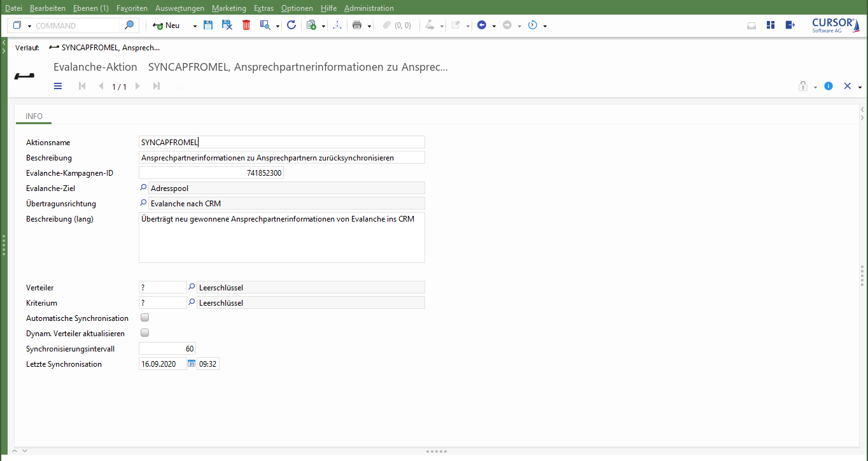Open the Marketing menu
Image resolution: width=868 pixels, height=461 pixels.
point(228,8)
